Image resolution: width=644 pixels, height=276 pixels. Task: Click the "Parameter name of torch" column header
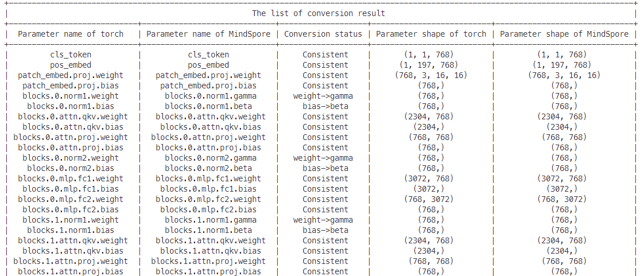[71, 34]
